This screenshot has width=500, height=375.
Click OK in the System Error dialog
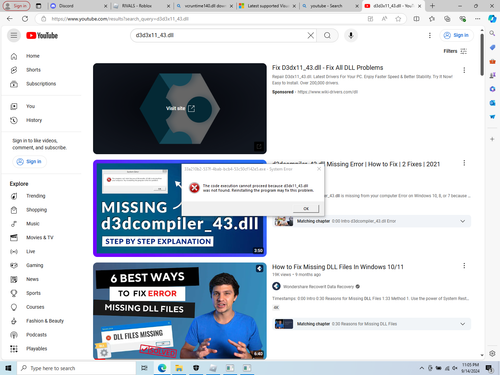pyautogui.click(x=306, y=209)
